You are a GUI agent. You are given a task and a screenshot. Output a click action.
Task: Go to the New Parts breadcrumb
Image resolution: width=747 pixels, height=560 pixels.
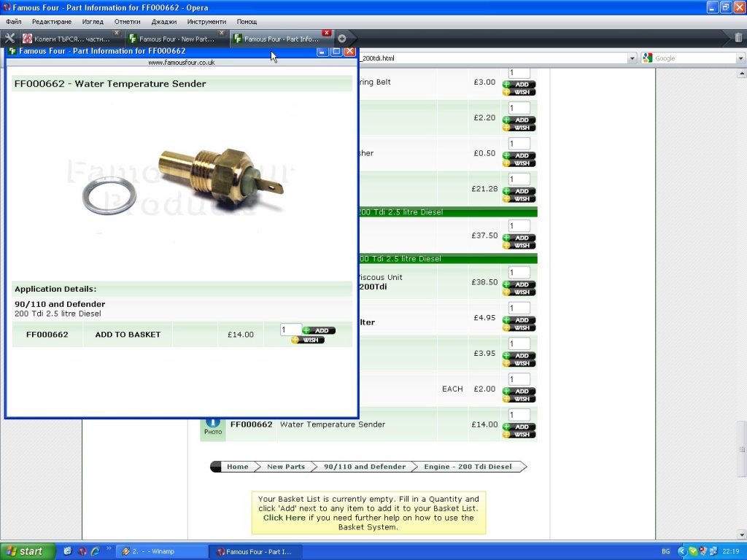[286, 467]
